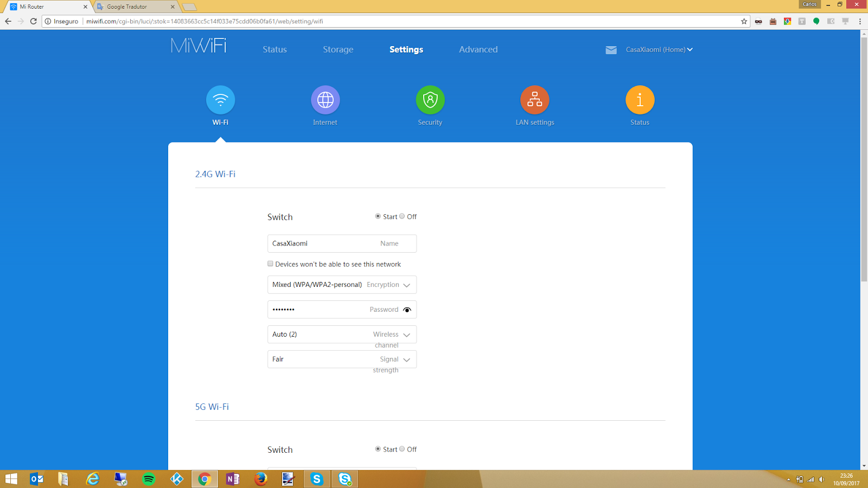
Task: Select Off for 2.4G Wi-Fi switch
Action: point(402,216)
